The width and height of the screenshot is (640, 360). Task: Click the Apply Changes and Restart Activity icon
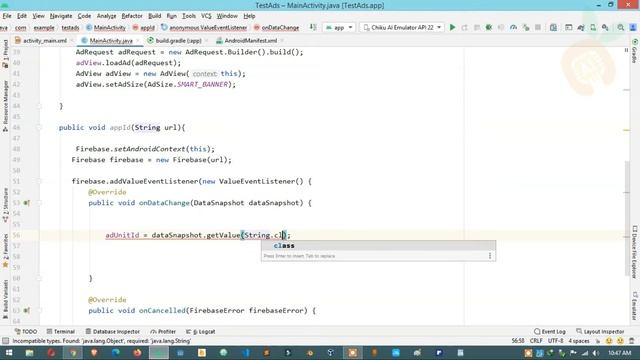464,27
